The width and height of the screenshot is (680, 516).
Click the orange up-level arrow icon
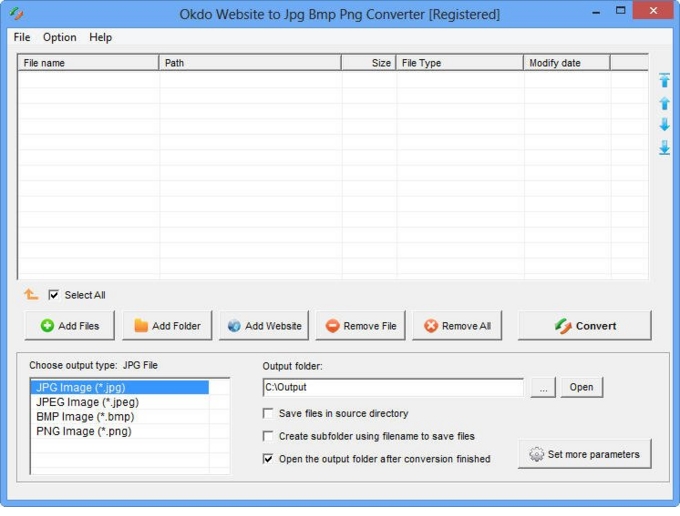tap(31, 294)
